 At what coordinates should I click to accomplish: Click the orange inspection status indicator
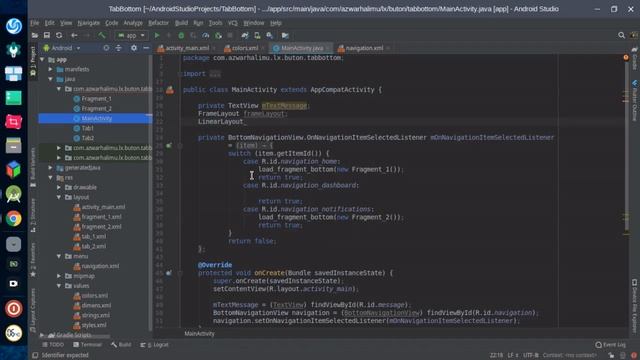pyautogui.click(x=626, y=58)
